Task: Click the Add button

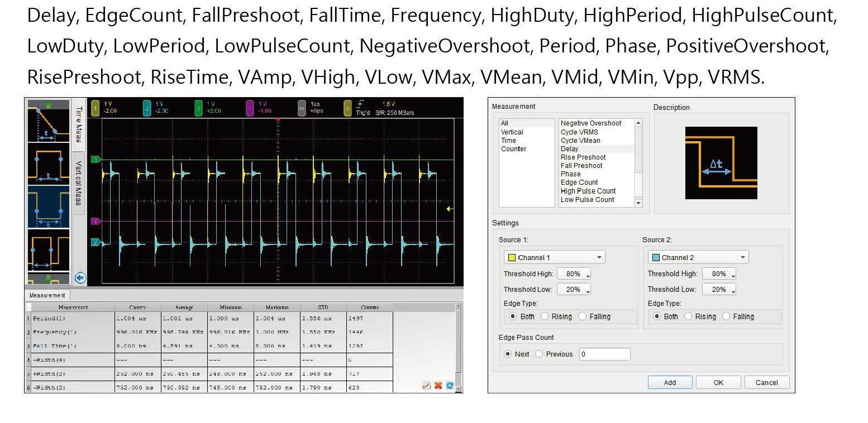Action: (x=670, y=382)
